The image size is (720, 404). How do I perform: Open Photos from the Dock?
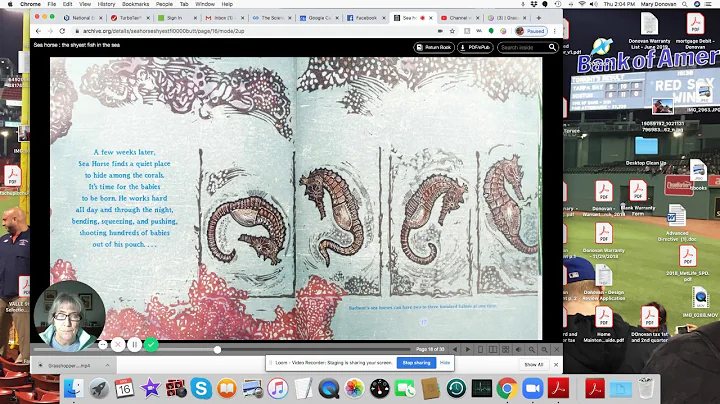[354, 388]
